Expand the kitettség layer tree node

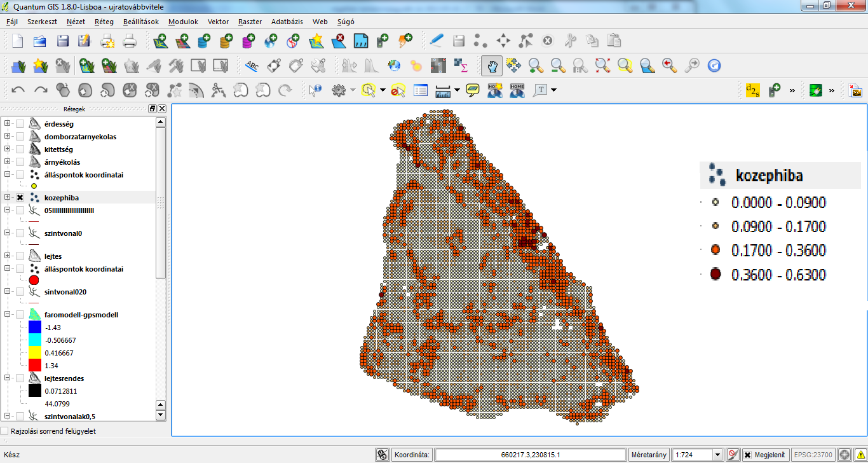7,149
